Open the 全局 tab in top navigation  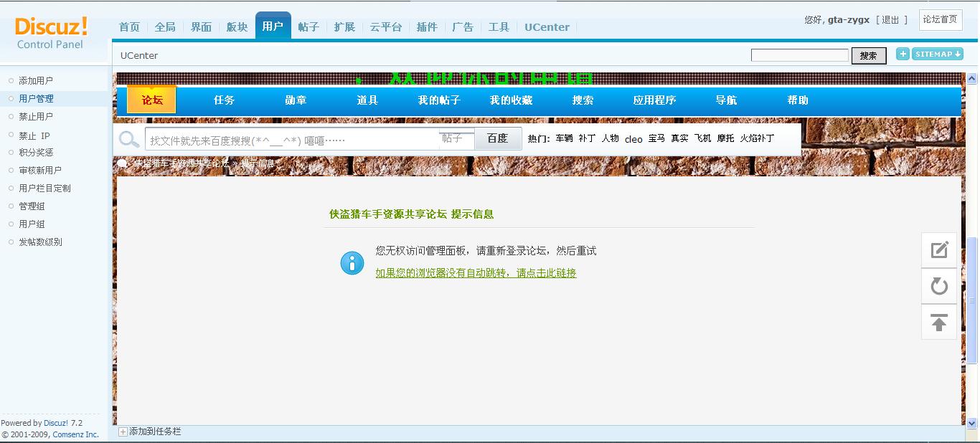[x=165, y=27]
